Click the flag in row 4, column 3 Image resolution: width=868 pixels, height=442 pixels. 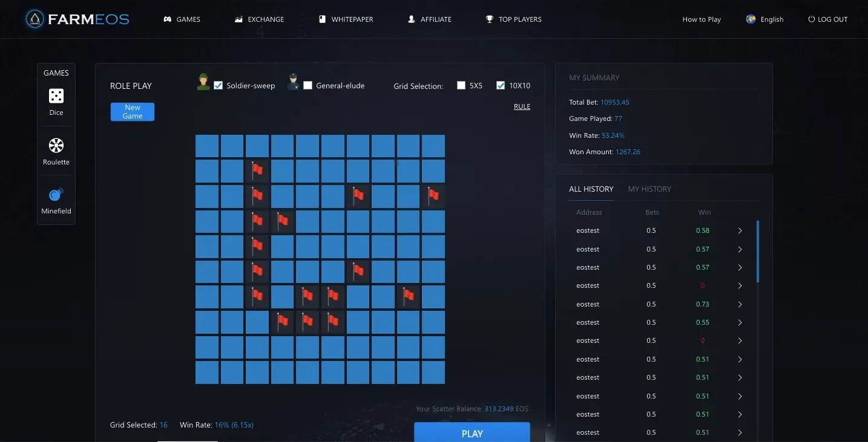[257, 222]
